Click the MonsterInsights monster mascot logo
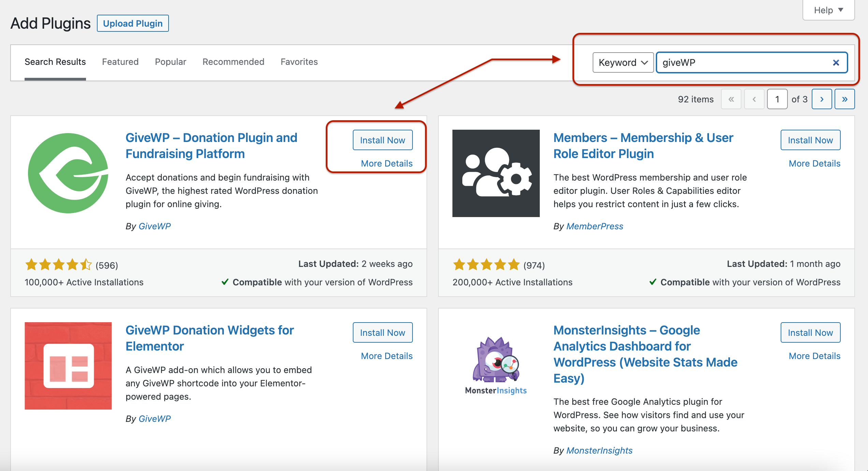 point(496,366)
